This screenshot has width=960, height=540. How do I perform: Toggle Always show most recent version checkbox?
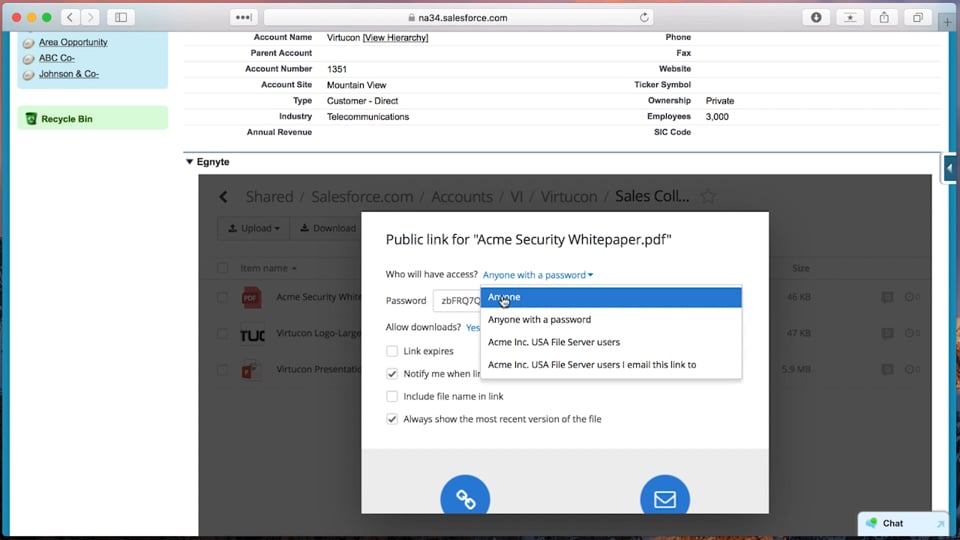pos(392,419)
